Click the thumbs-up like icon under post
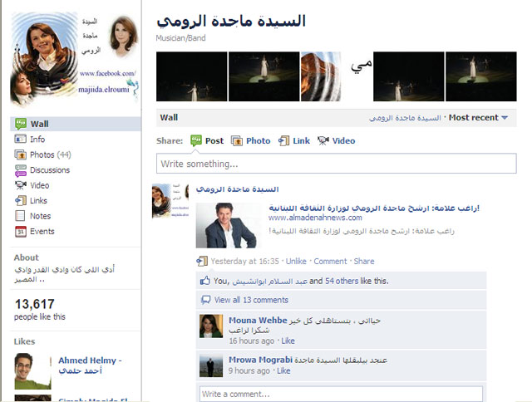Image resolution: width=532 pixels, height=402 pixels. pyautogui.click(x=205, y=281)
